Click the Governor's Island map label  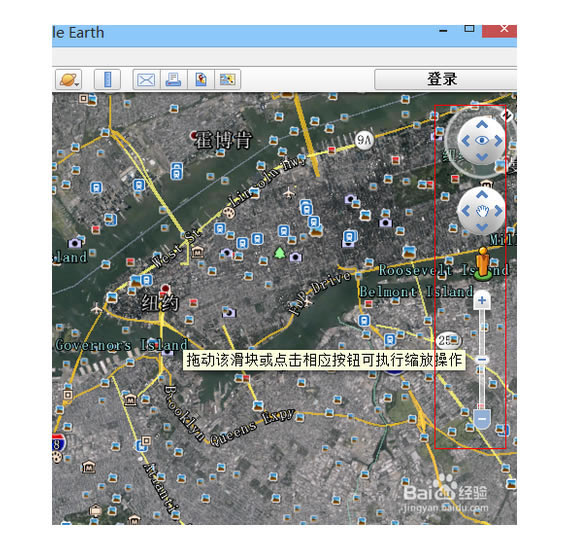[121, 345]
